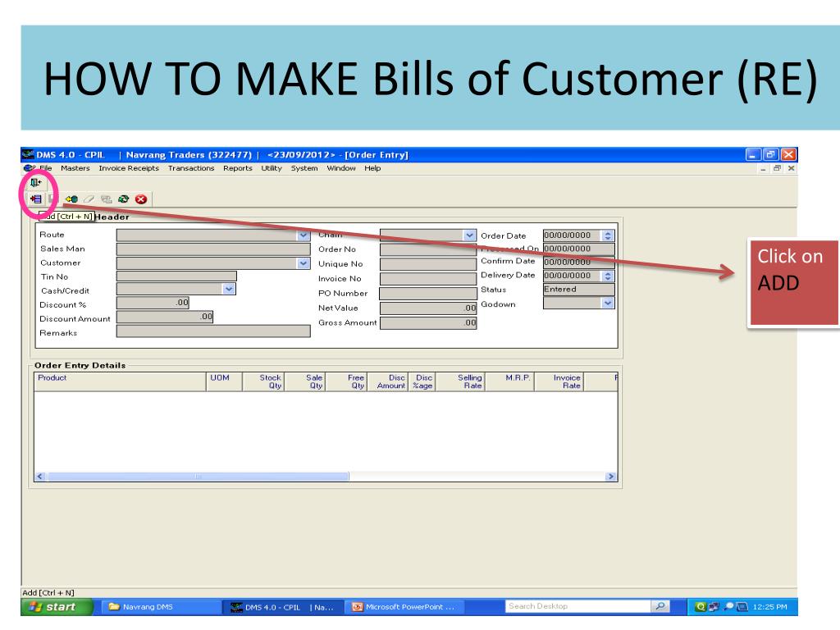Click the system icon left of File menu
The width and height of the screenshot is (840, 630).
tap(30, 168)
